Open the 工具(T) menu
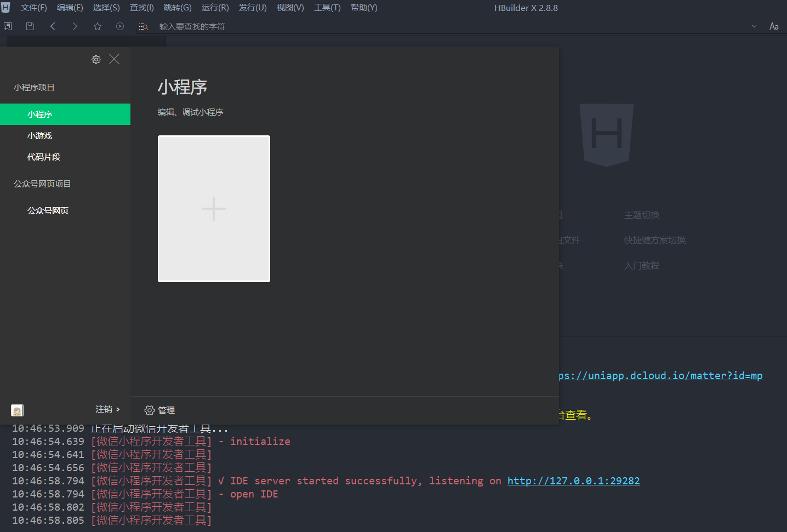 (327, 8)
